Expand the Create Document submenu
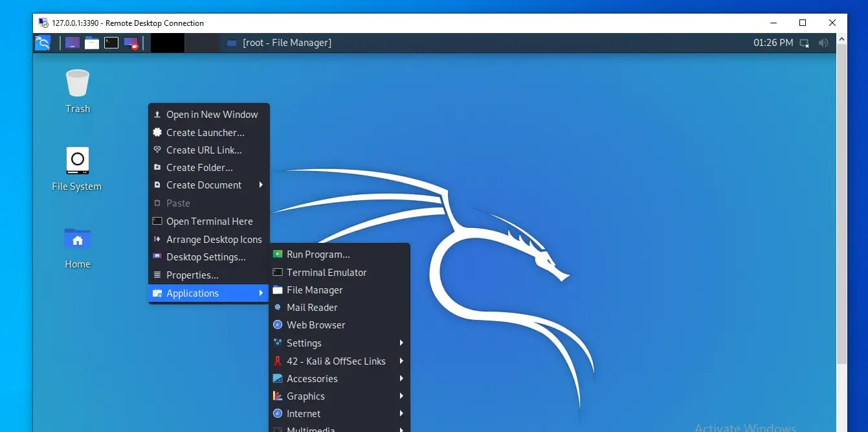Screen dimensions: 868x432 click(203, 185)
